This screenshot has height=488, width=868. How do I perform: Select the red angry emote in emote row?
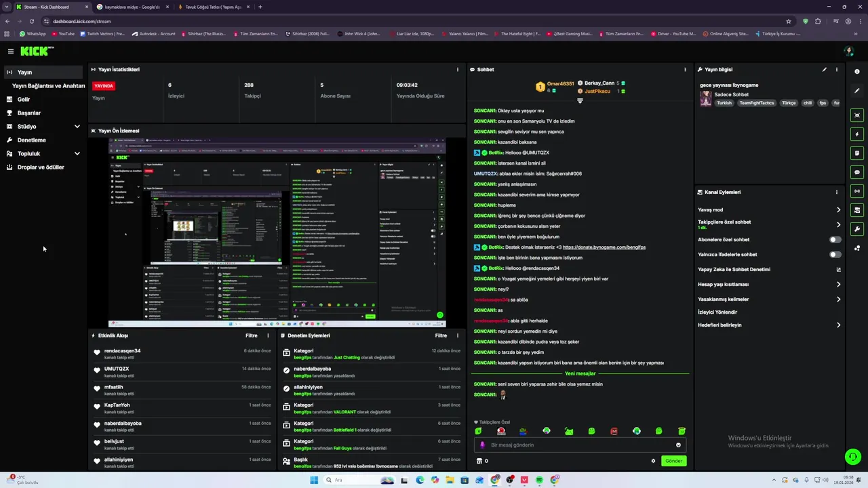click(x=614, y=431)
